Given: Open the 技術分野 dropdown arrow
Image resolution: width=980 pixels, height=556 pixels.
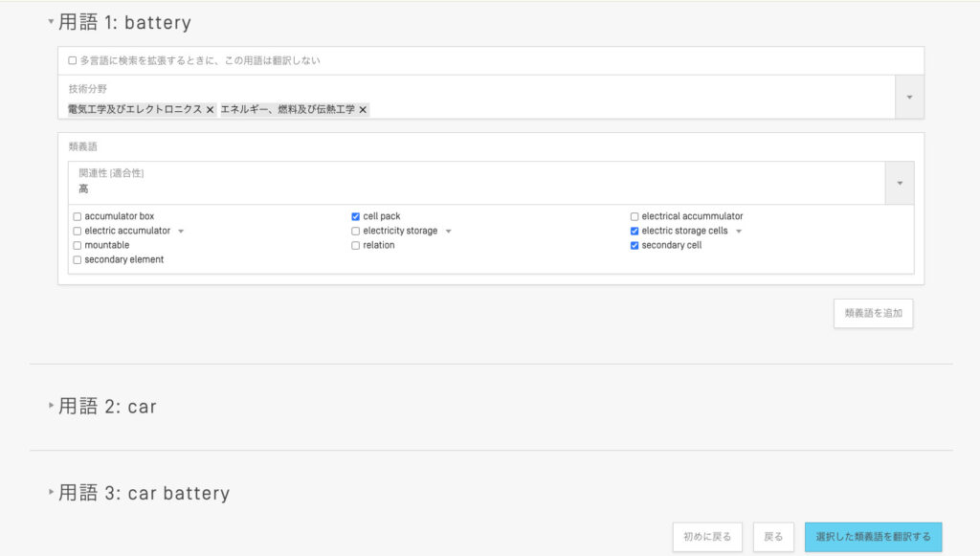Looking at the screenshot, I should pos(909,98).
